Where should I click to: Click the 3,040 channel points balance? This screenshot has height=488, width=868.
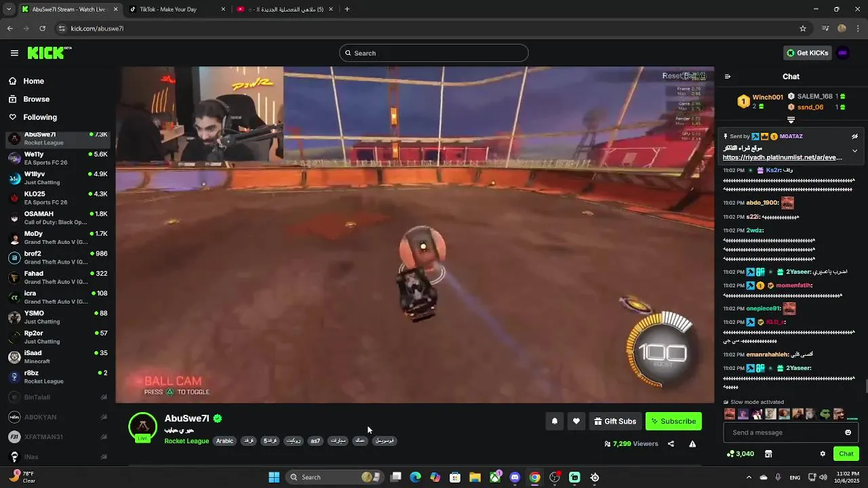(x=741, y=453)
